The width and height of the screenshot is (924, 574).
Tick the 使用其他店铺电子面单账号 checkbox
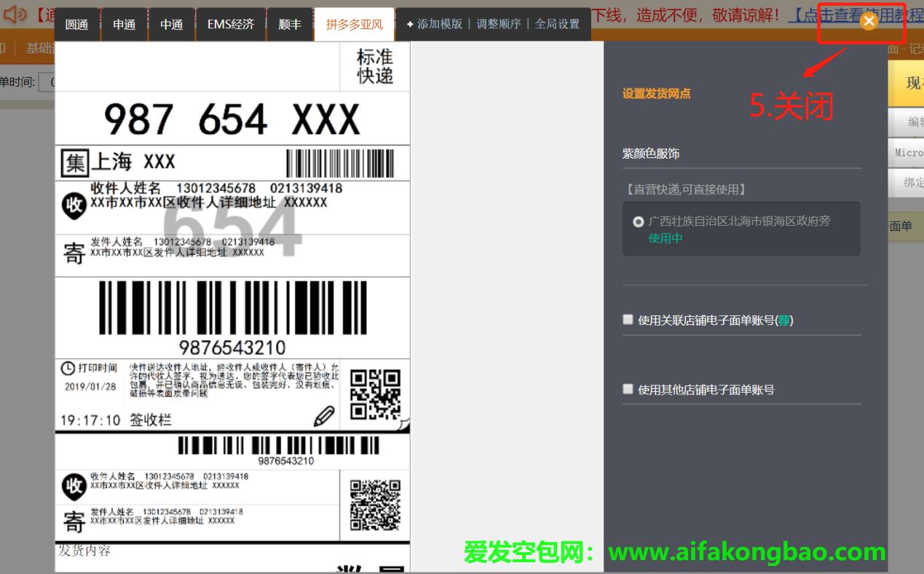pyautogui.click(x=628, y=389)
